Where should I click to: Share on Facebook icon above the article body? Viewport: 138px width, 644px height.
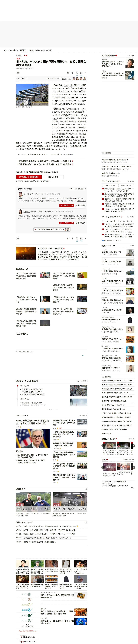pos(73,73)
